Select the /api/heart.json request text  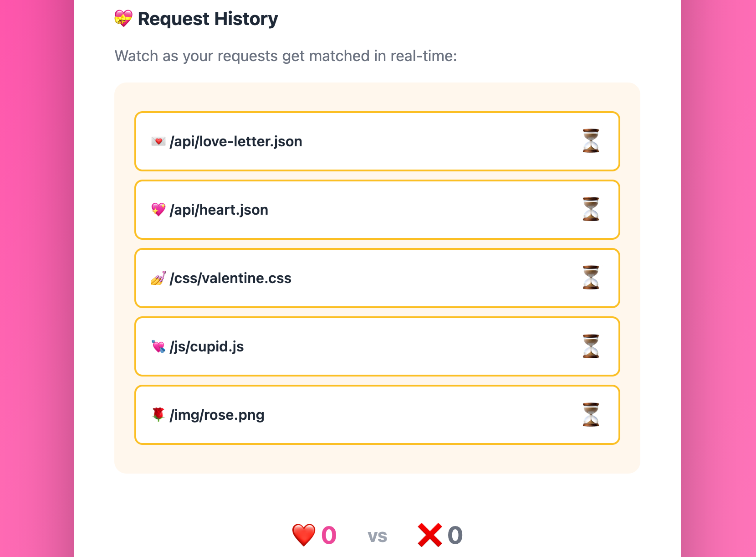click(219, 210)
